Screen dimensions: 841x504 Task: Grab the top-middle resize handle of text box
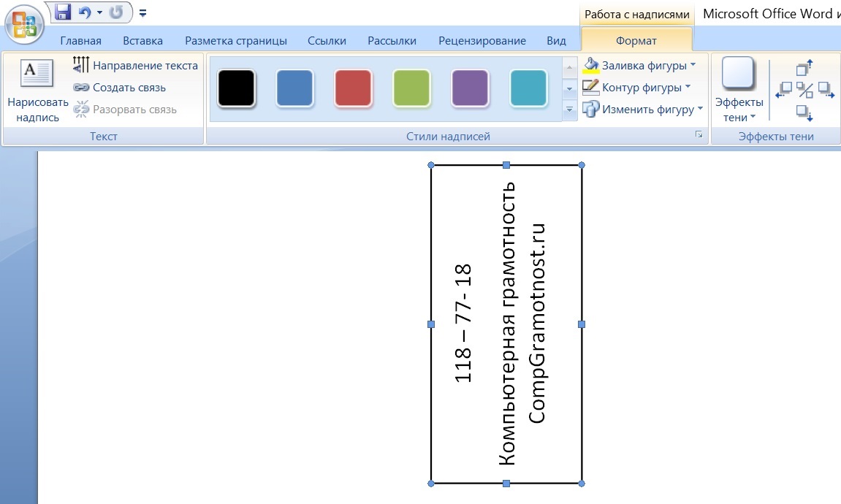506,165
